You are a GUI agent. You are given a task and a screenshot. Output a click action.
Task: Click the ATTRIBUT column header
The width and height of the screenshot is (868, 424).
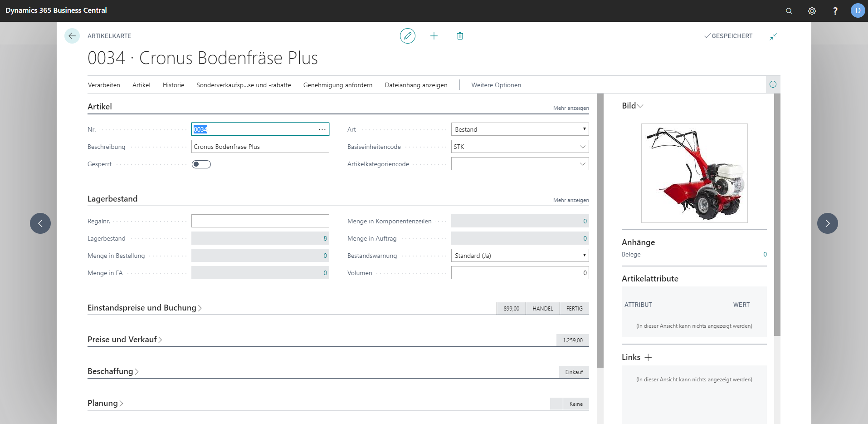[638, 305]
